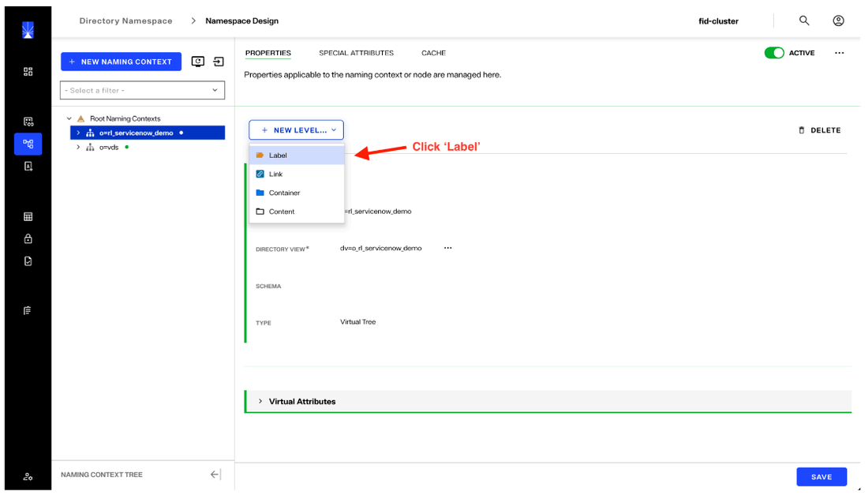
Task: Click the fid-cluster name in header
Action: (x=719, y=21)
